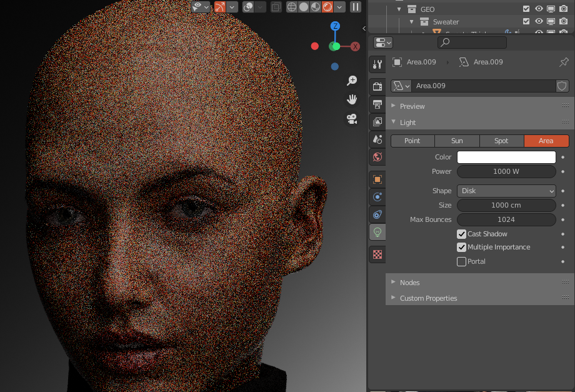Open the Texture properties tab

pos(377,254)
